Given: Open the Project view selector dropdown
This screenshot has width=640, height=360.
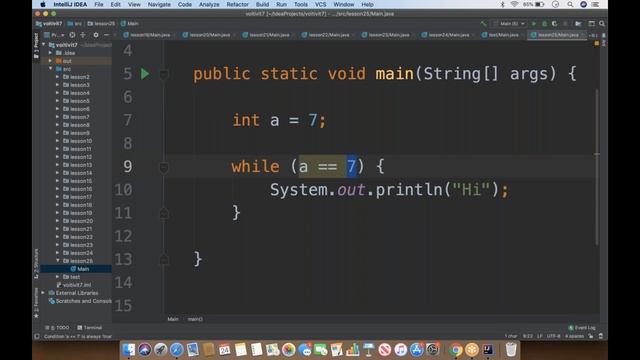Looking at the screenshot, I should (55, 35).
